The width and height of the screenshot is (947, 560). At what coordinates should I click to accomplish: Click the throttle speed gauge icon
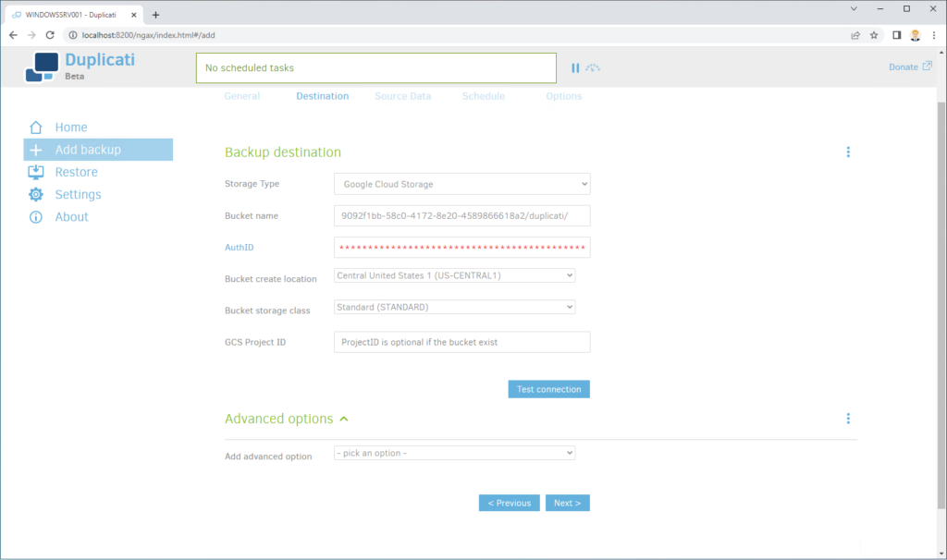point(593,68)
